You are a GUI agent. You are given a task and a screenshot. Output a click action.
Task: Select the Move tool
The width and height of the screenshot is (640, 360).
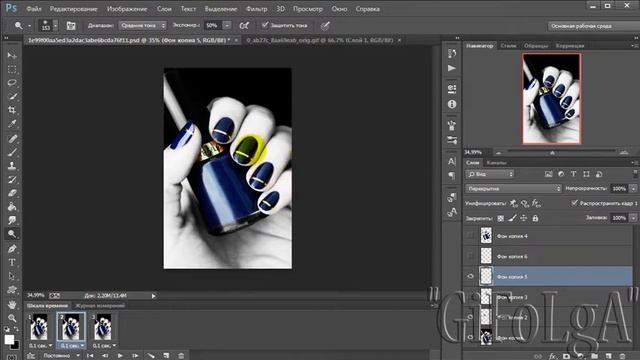click(x=12, y=56)
